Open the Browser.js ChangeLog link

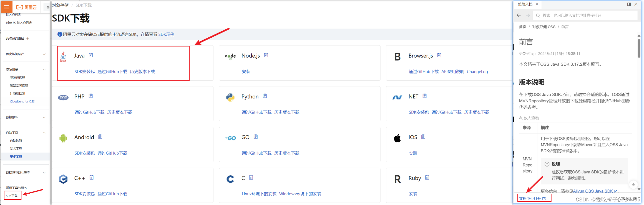tap(477, 71)
